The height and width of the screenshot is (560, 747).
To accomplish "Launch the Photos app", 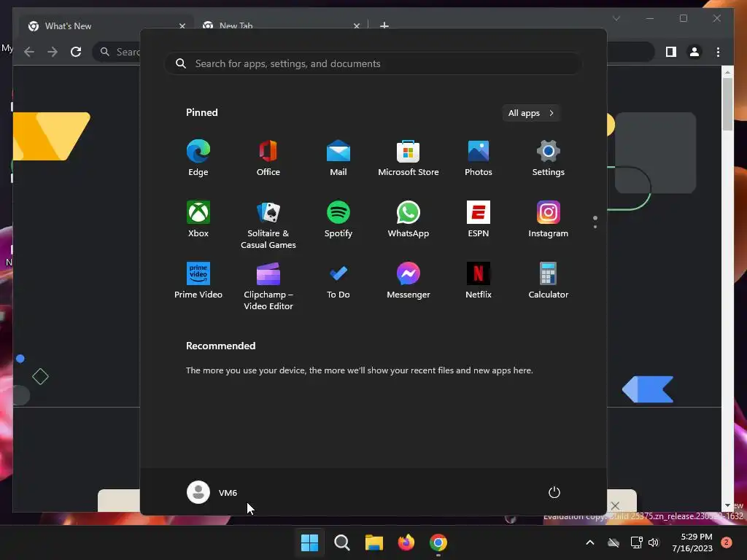I will click(479, 158).
